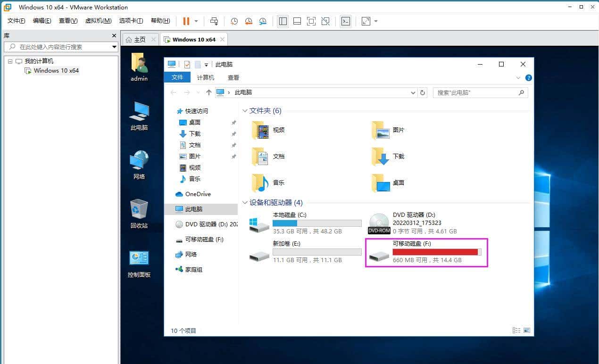Enter full screen mode for the VM

pos(311,21)
